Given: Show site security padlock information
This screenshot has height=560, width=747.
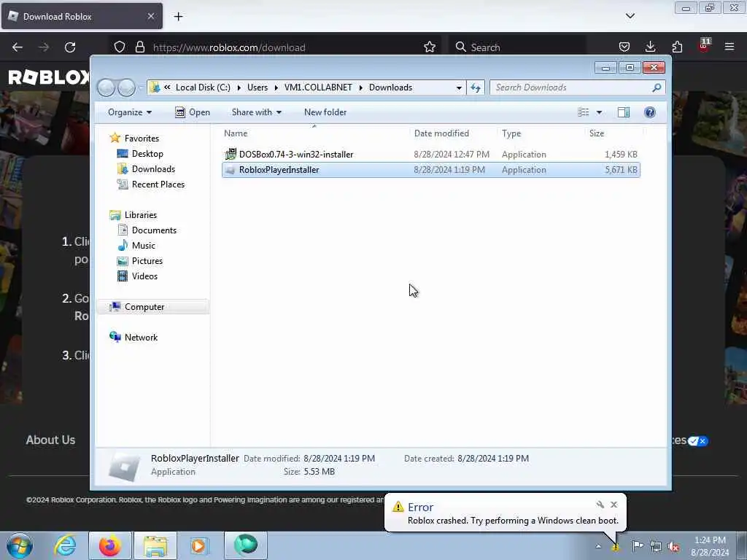Looking at the screenshot, I should coord(140,47).
